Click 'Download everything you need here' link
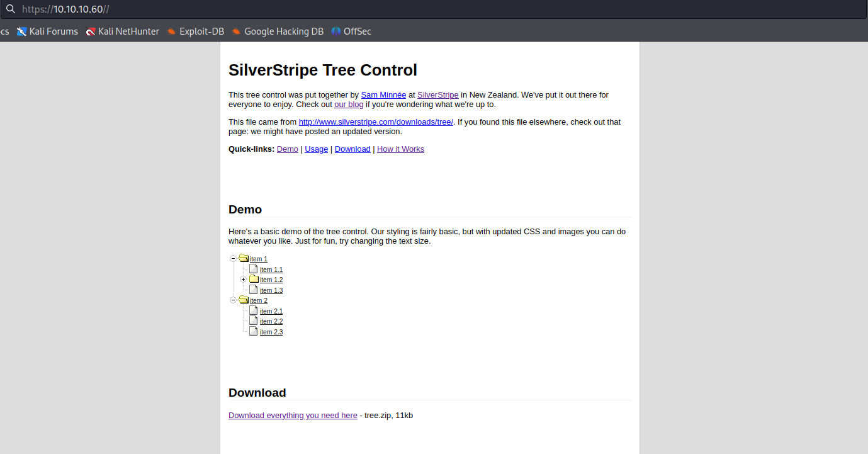Viewport: 868px width, 454px height. pyautogui.click(x=293, y=416)
